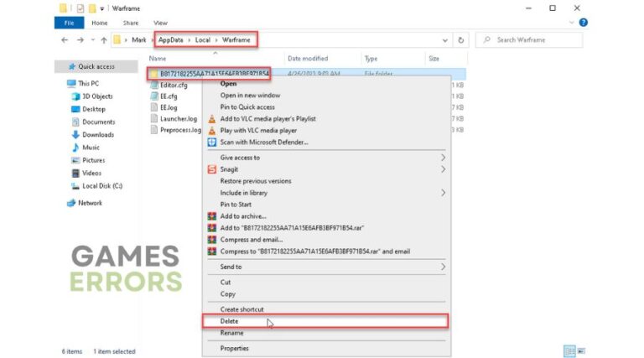Viewport: 644px width, 358px height.
Task: Open Music in sidebar
Action: [x=91, y=148]
